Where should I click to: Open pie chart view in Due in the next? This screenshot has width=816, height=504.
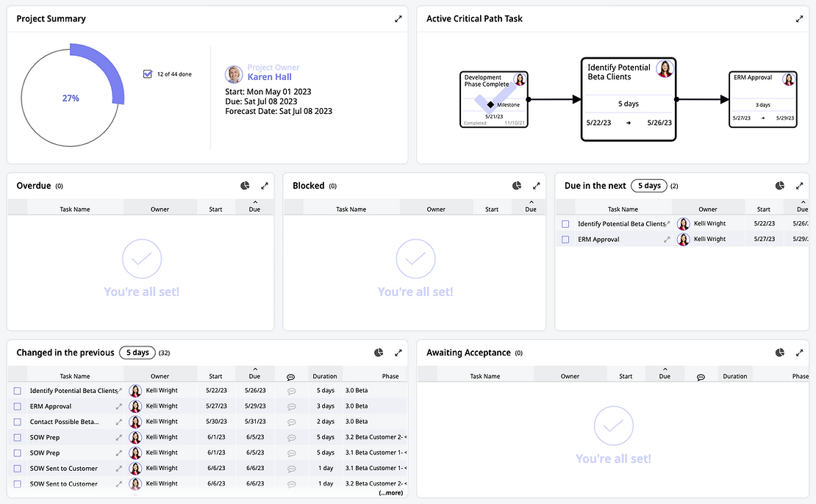779,185
